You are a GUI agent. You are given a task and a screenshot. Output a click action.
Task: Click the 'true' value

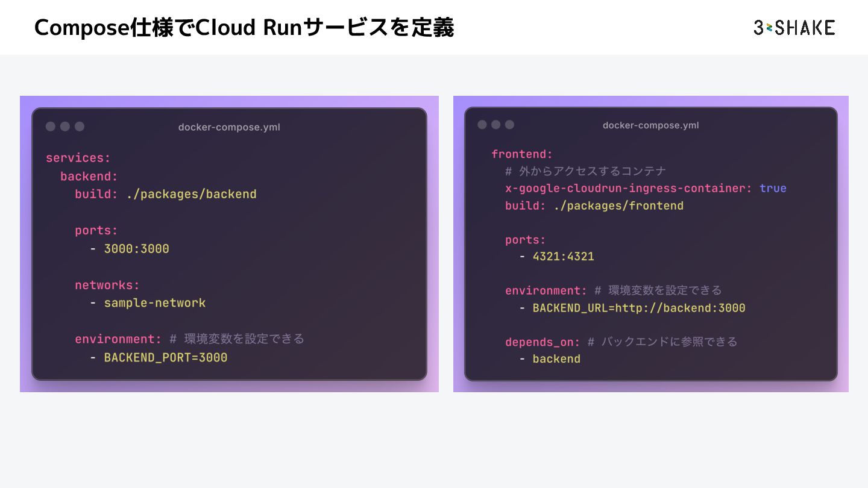[x=773, y=189]
